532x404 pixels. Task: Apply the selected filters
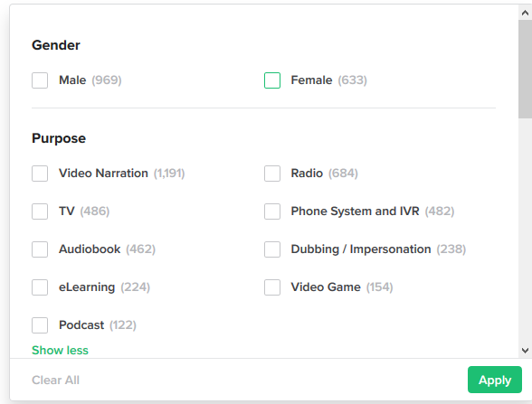click(x=495, y=380)
